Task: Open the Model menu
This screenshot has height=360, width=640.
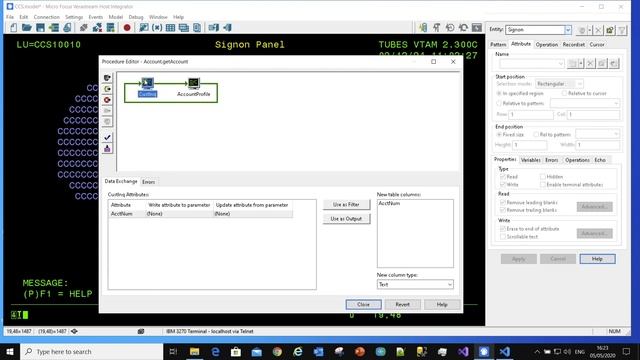Action: [116, 17]
